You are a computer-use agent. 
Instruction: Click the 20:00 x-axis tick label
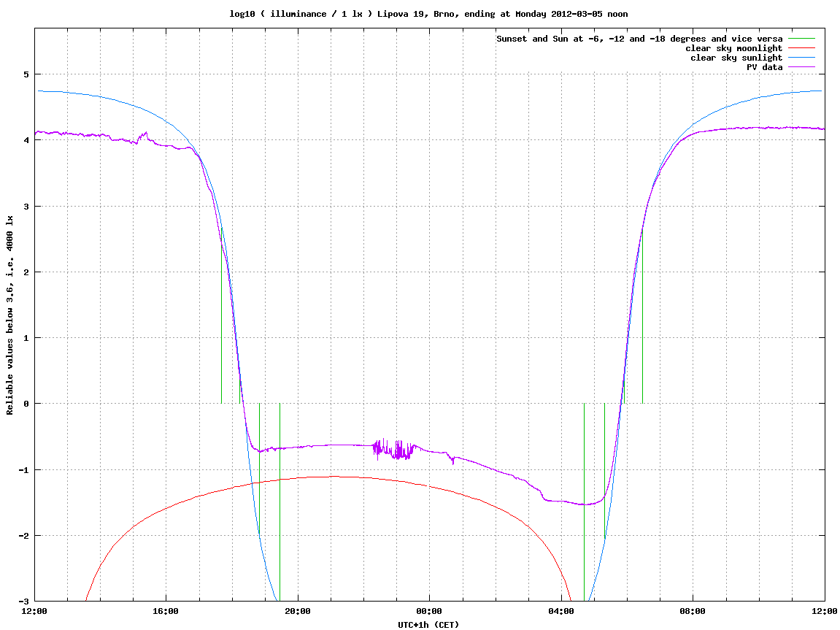pos(298,611)
